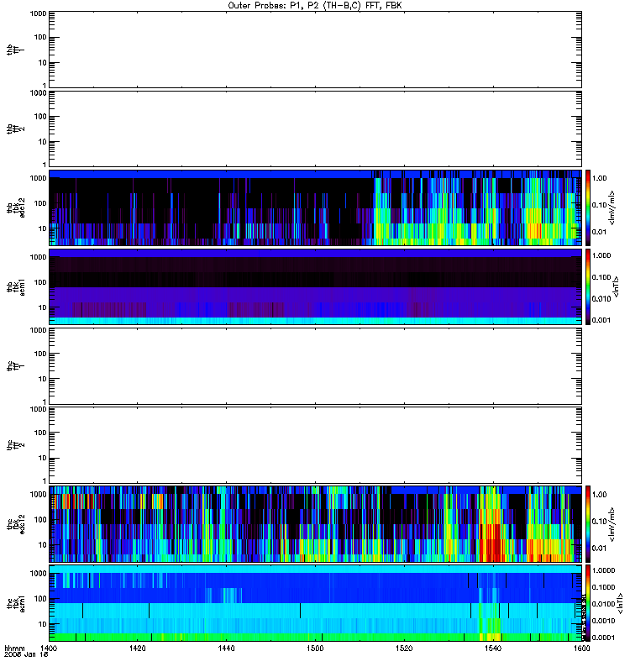This screenshot has height=672, width=630.
Task: Click the 2008 Jan 18 date label
Action: 26,654
